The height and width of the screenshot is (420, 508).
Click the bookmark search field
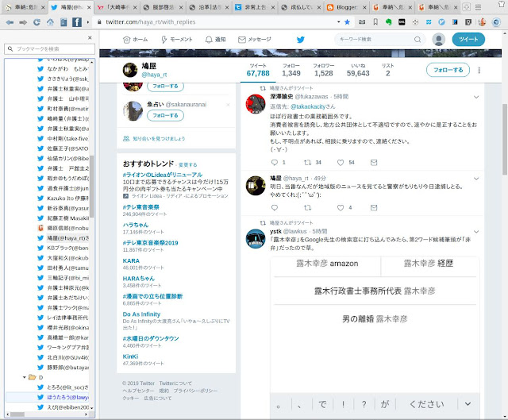(50, 49)
